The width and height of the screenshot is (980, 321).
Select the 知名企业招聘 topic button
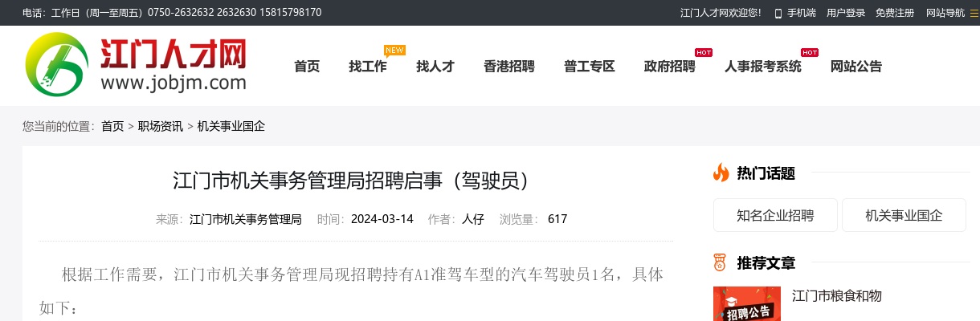tap(775, 215)
